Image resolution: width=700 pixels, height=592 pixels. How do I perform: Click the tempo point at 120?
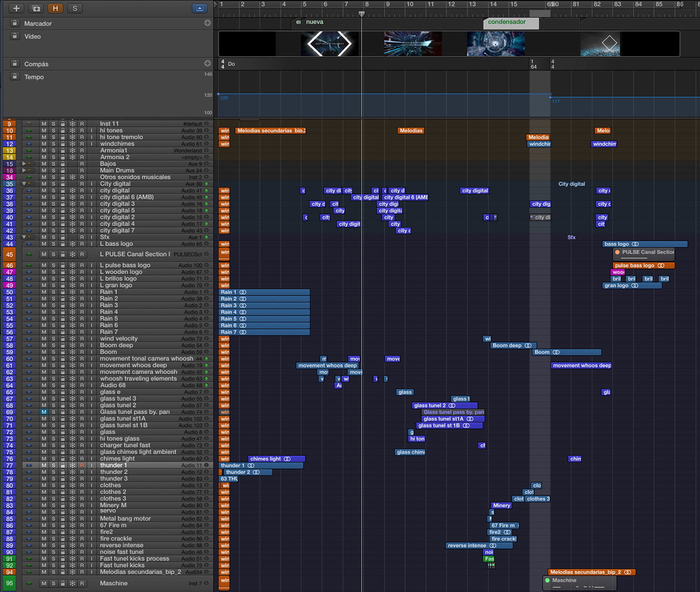[218, 94]
